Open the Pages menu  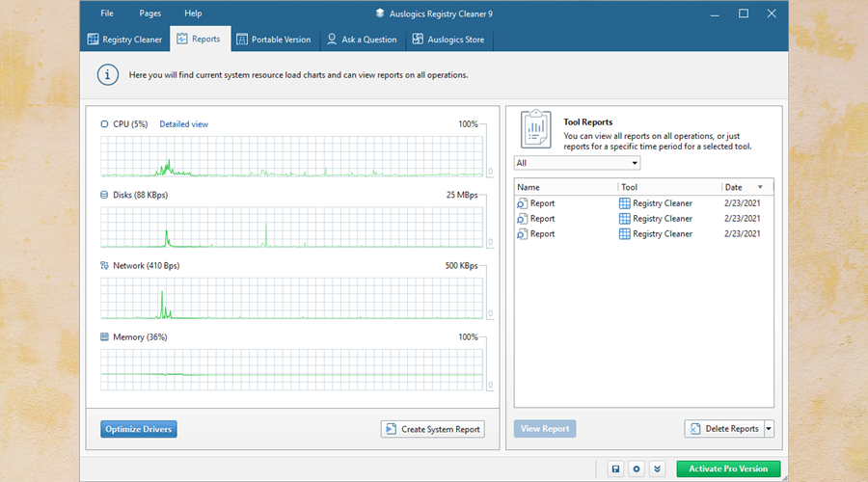click(x=149, y=13)
